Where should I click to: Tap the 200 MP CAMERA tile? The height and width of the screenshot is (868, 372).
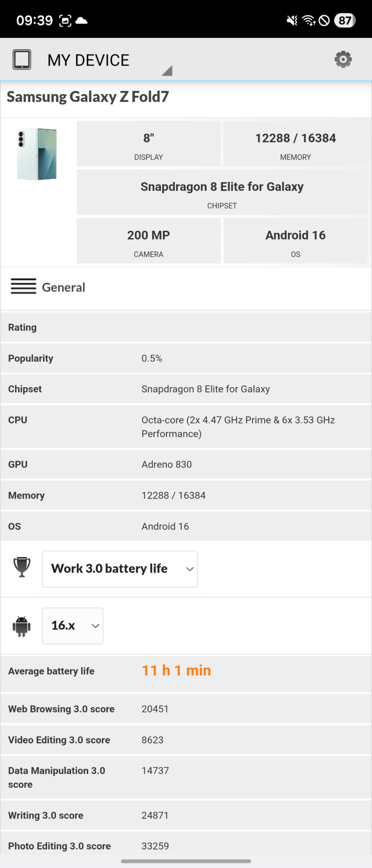tap(149, 241)
